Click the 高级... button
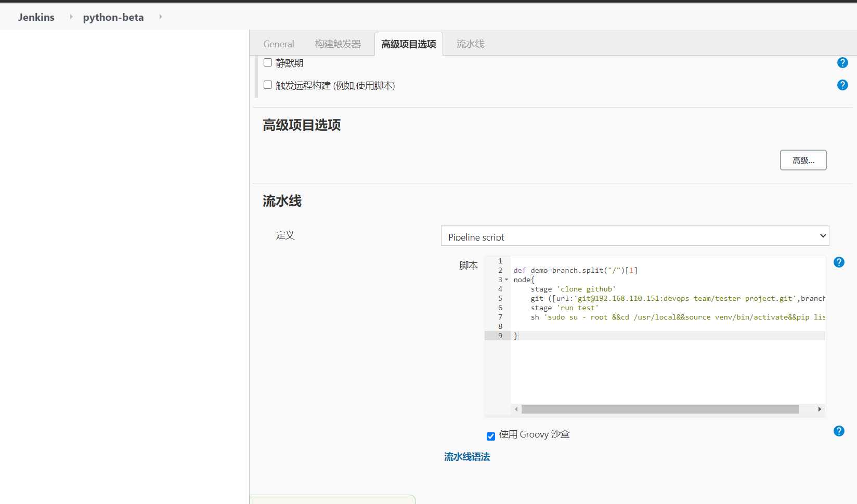Image resolution: width=857 pixels, height=504 pixels. tap(803, 160)
